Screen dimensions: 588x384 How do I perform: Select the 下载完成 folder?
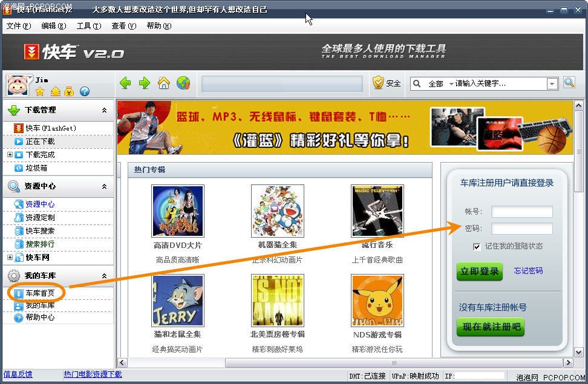coord(40,154)
